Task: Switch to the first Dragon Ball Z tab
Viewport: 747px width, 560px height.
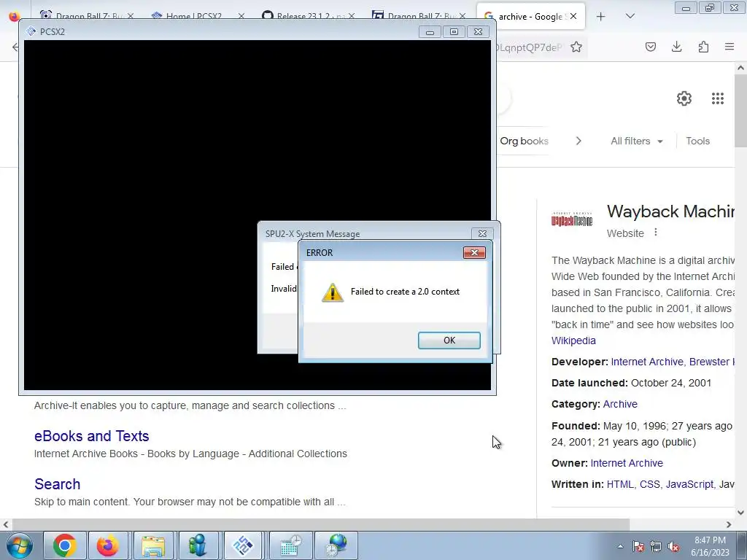Action: click(x=86, y=16)
